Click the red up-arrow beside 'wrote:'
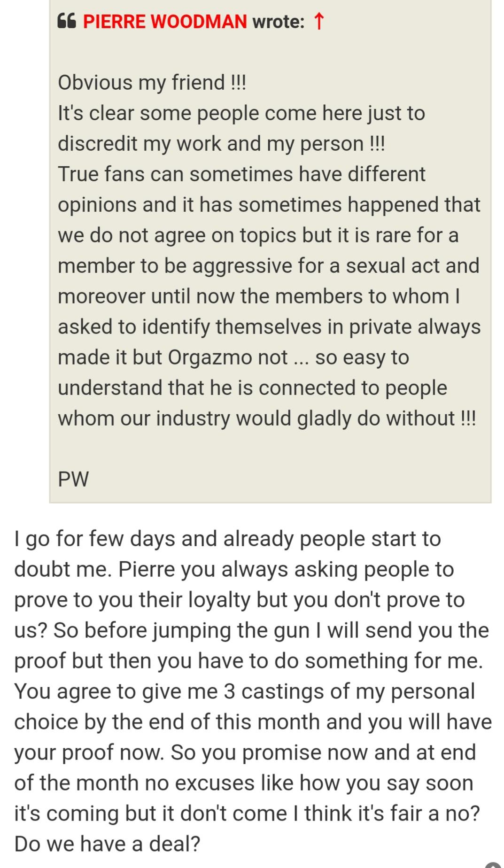Screen dimensions: 504x868 pyautogui.click(x=318, y=22)
